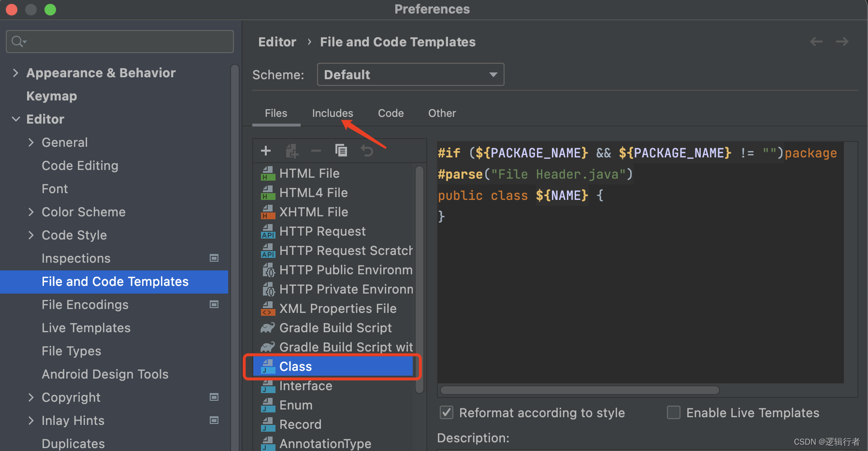This screenshot has width=868, height=451.
Task: Click the HTTP Private Environment file icon
Action: pyautogui.click(x=268, y=289)
